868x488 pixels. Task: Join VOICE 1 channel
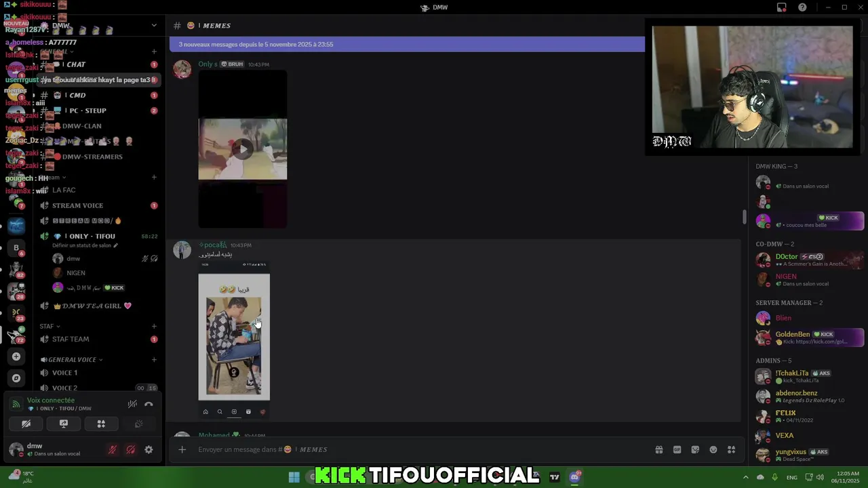click(99, 373)
